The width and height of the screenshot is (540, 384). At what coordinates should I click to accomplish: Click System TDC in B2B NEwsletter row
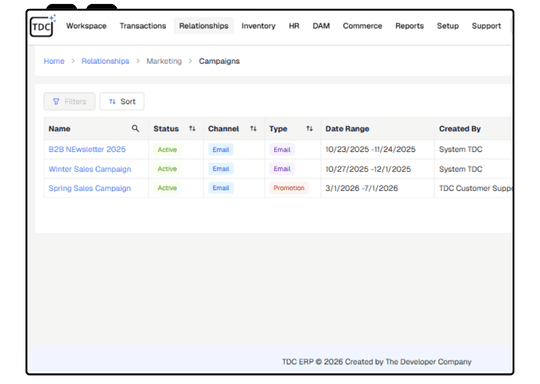(460, 149)
